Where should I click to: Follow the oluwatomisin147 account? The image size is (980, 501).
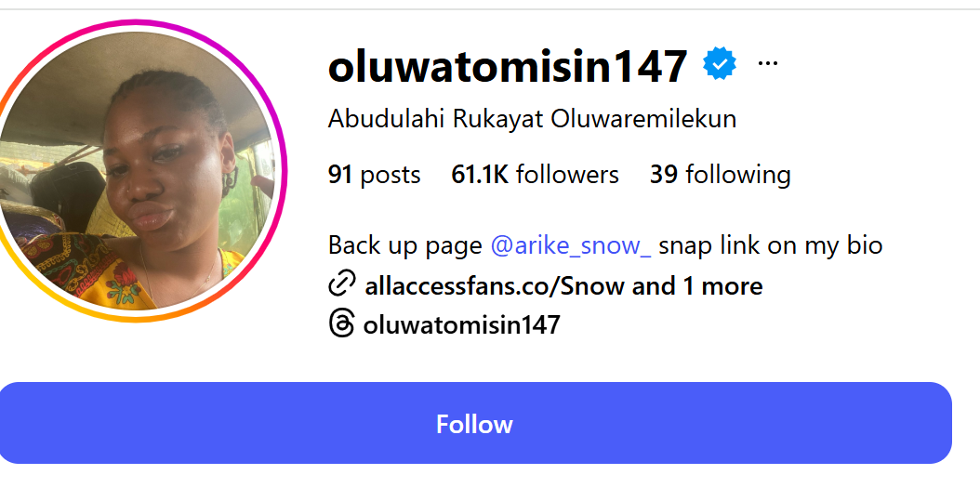pos(475,423)
